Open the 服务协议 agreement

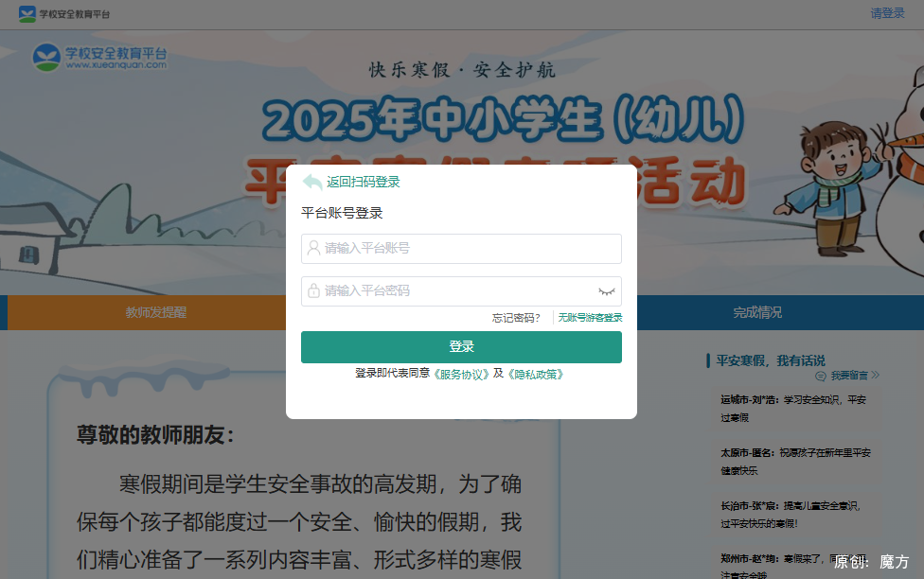pos(459,374)
